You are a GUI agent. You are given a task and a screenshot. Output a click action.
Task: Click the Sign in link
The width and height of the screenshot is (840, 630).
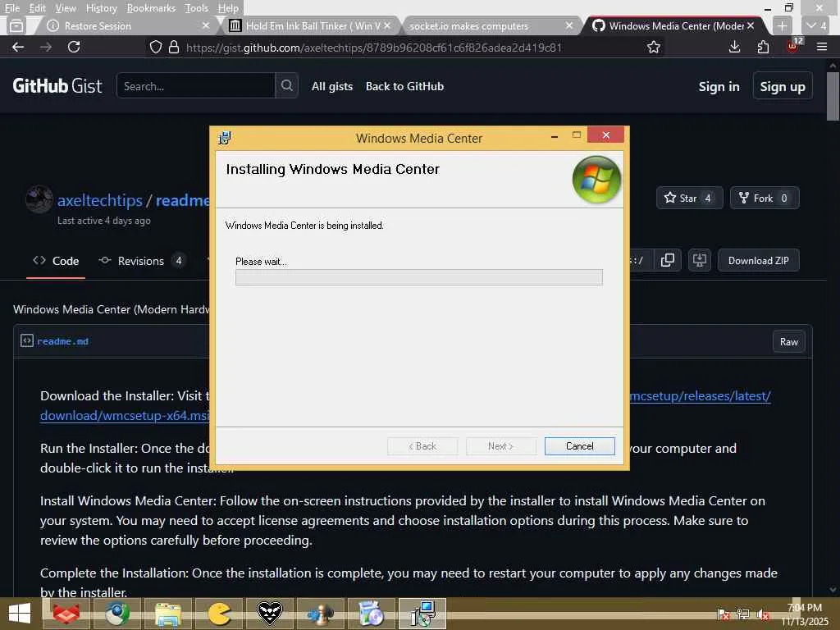pos(719,86)
